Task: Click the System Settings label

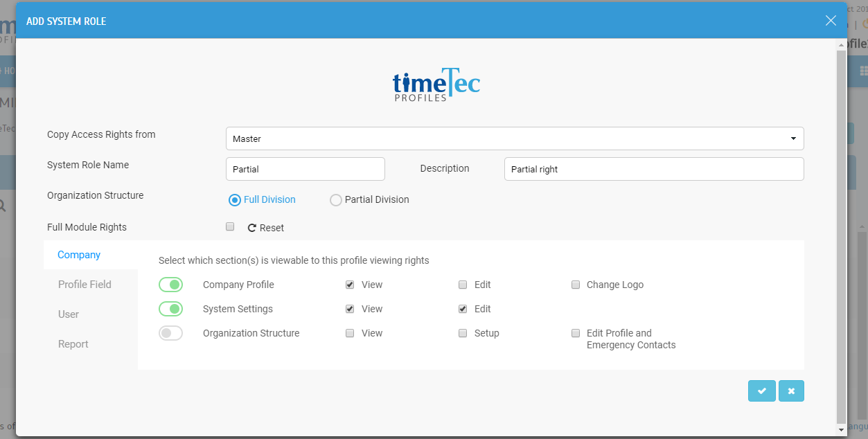Action: [x=238, y=309]
